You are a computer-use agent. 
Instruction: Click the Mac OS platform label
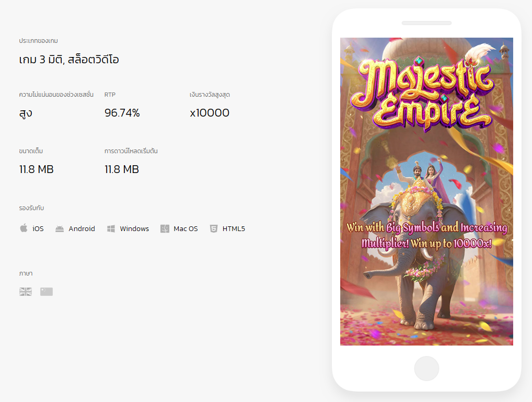pyautogui.click(x=186, y=229)
